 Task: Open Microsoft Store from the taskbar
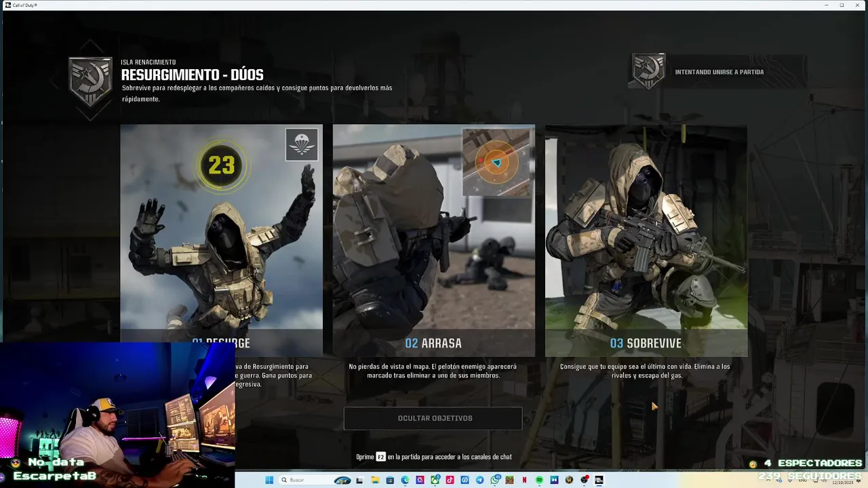pos(390,480)
